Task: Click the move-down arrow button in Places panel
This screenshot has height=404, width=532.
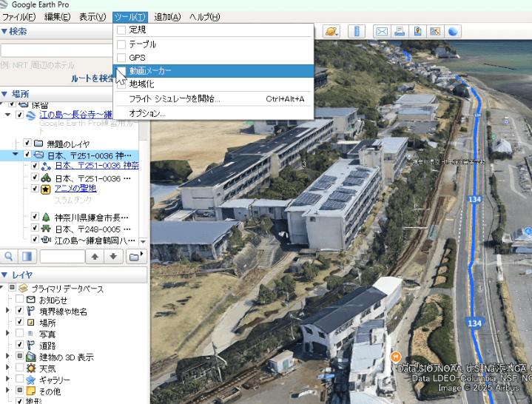Action: pos(112,256)
